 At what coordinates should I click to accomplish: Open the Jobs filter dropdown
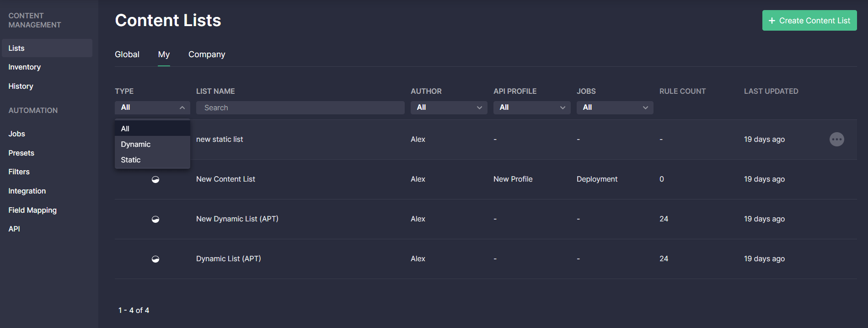tap(615, 108)
